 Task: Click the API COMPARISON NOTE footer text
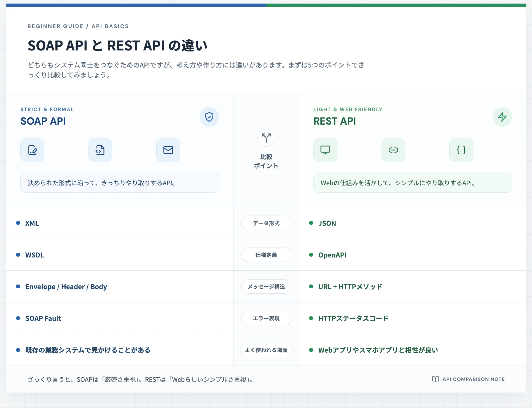pos(474,379)
